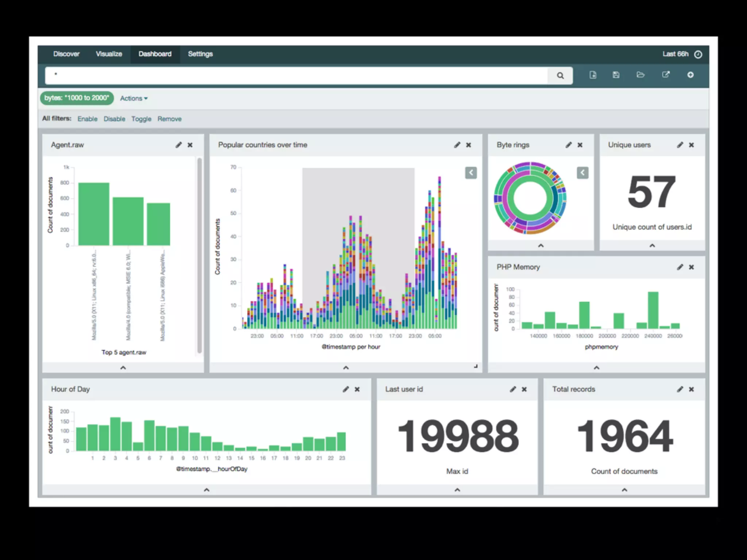Click the new dashboard icon

tap(593, 75)
